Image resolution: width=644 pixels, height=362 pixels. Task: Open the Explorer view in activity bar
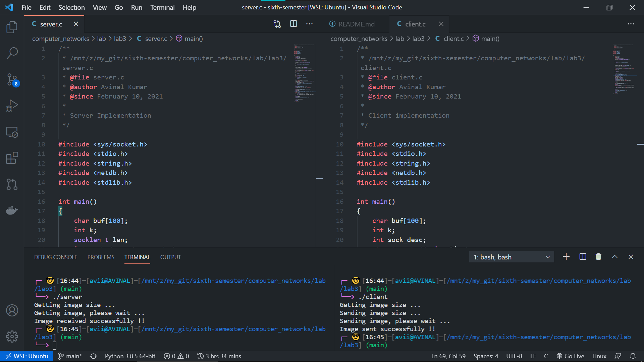(12, 27)
